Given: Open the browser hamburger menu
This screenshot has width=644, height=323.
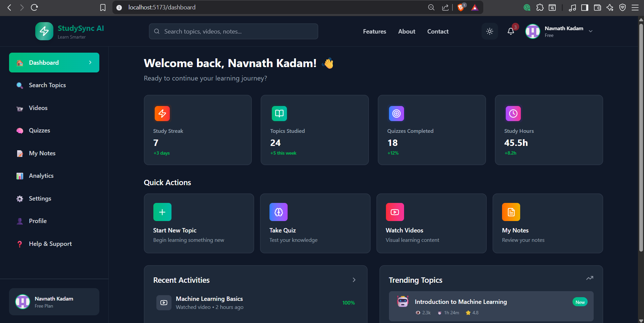Looking at the screenshot, I should (635, 7).
